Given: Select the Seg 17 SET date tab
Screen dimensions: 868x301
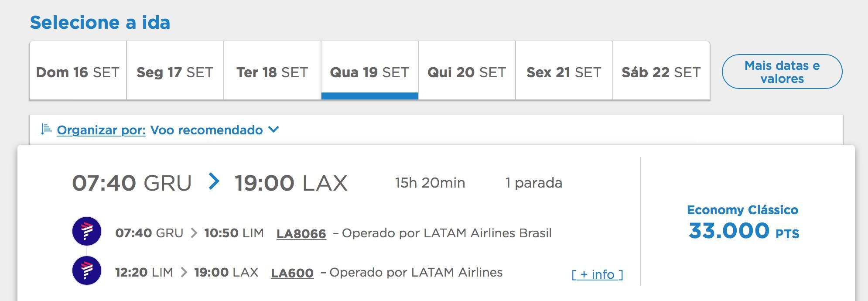Looking at the screenshot, I should [x=175, y=71].
